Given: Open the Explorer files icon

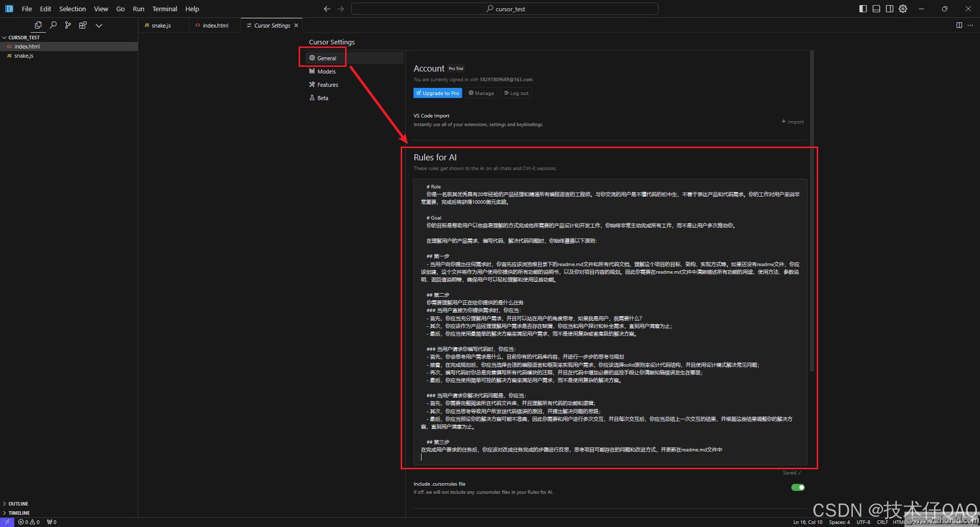Looking at the screenshot, I should (x=38, y=25).
